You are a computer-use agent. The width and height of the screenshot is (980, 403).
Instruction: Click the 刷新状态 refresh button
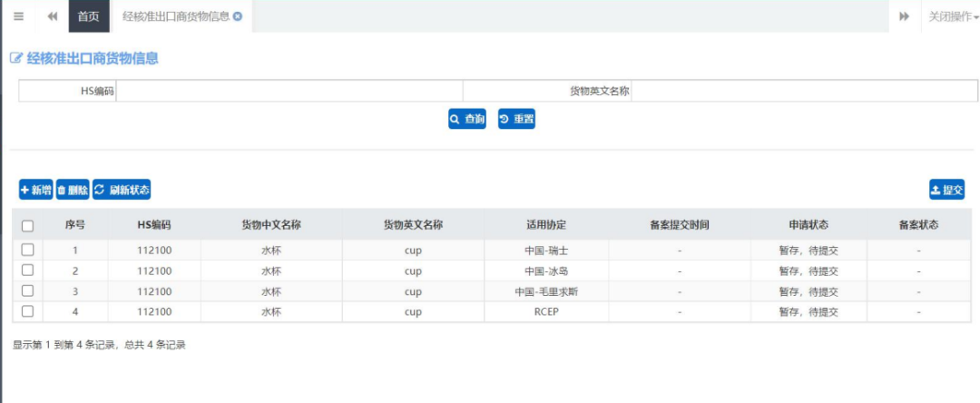tap(122, 190)
